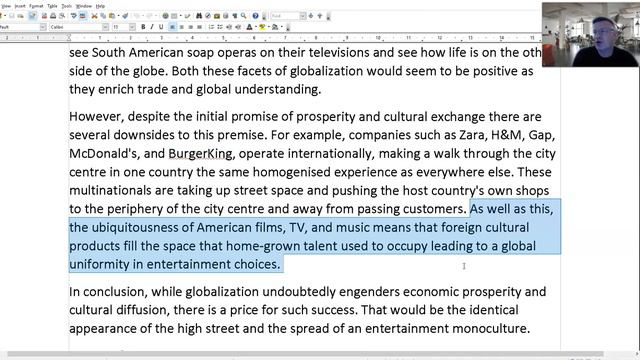Open the Window menu

coord(84,6)
